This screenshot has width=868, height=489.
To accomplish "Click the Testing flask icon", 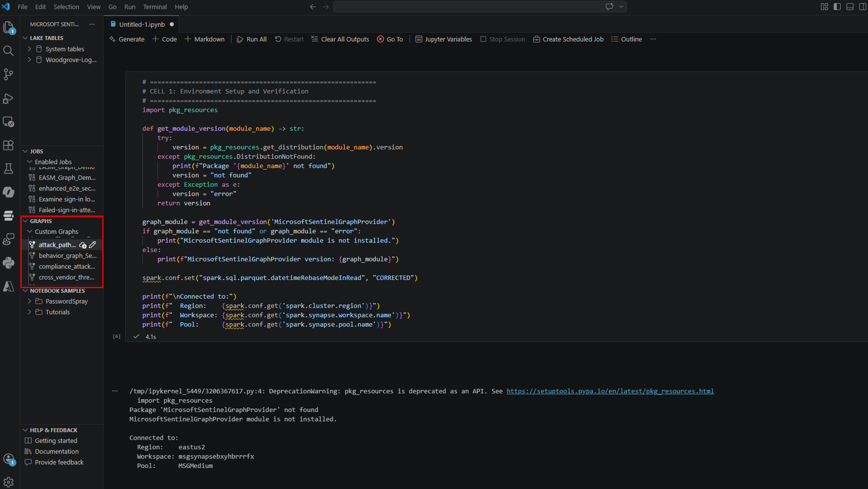I will point(8,169).
